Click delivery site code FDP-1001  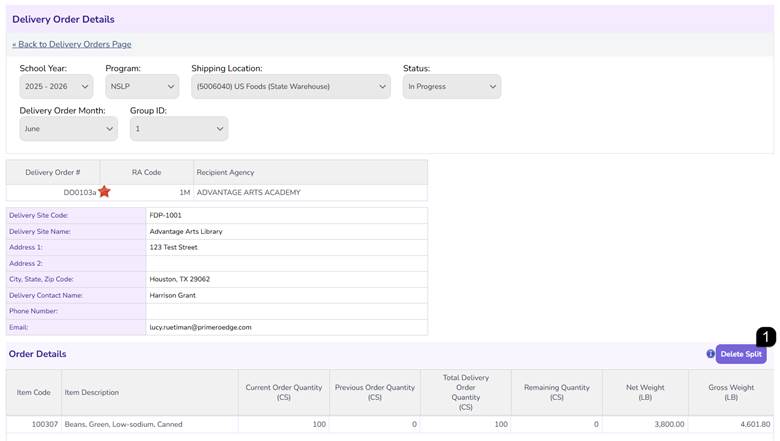pos(165,215)
